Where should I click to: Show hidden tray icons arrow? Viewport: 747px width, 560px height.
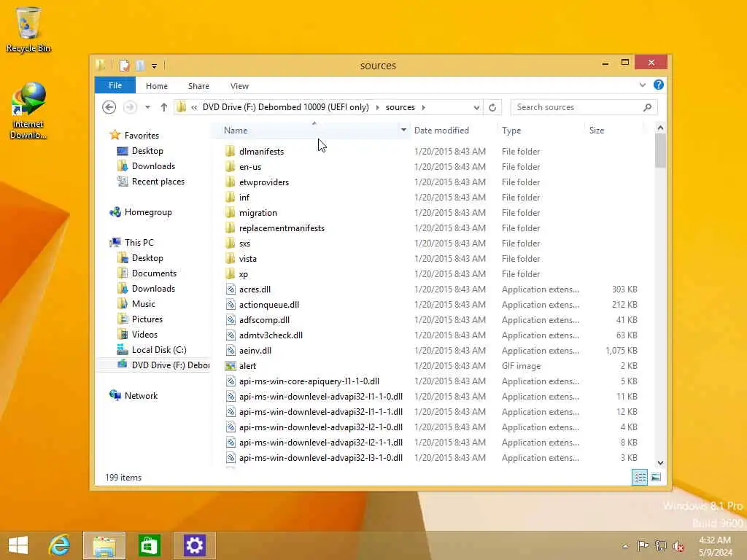625,546
